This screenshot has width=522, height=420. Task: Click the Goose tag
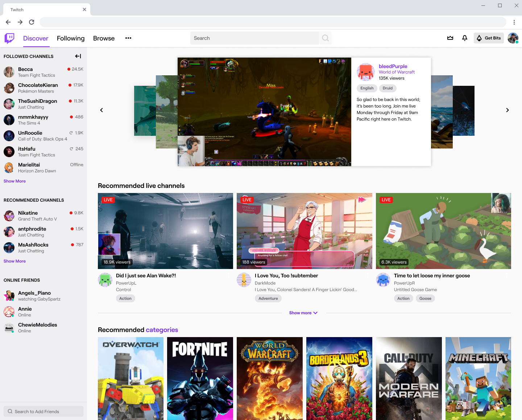click(425, 298)
